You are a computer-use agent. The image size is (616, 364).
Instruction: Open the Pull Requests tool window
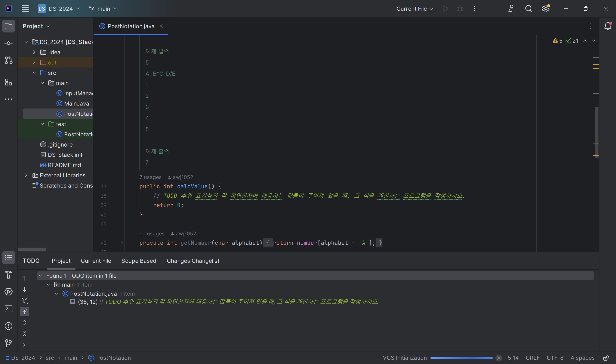pos(9,60)
